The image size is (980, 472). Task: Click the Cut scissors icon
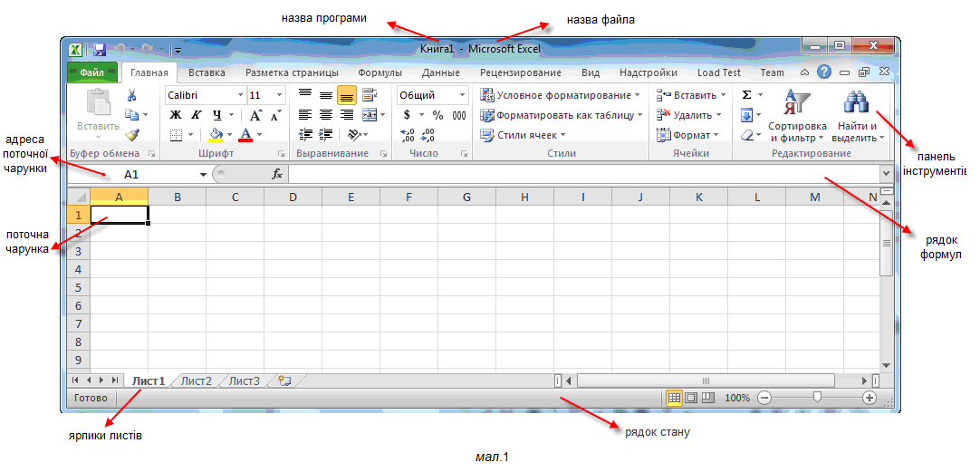(x=131, y=95)
